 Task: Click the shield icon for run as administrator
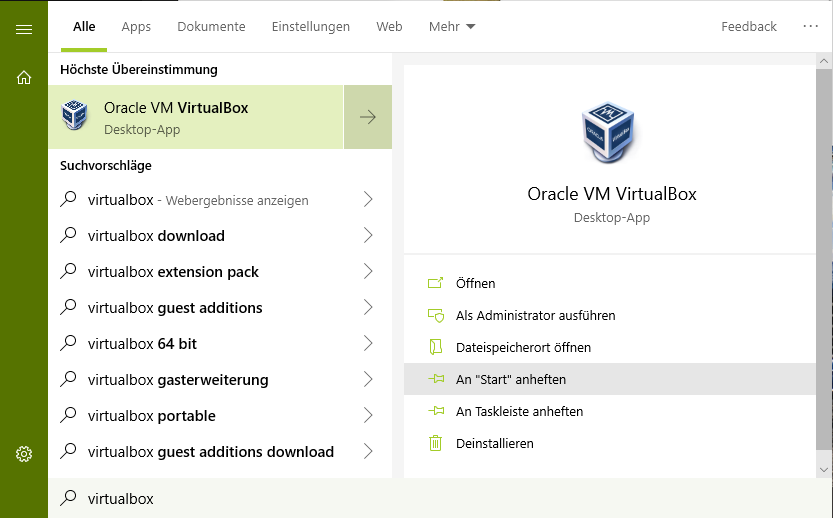point(436,316)
